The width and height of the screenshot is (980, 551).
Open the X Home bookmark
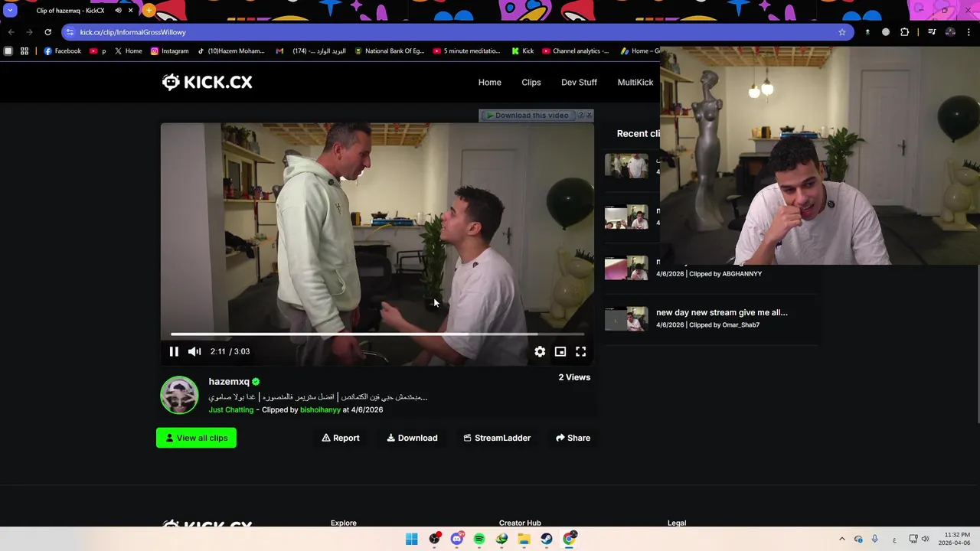(x=128, y=51)
